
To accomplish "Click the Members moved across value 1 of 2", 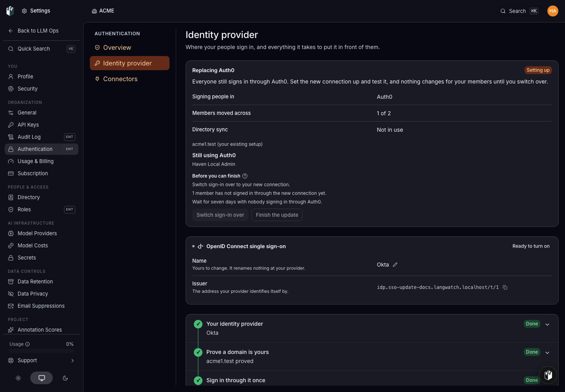I will 384,113.
